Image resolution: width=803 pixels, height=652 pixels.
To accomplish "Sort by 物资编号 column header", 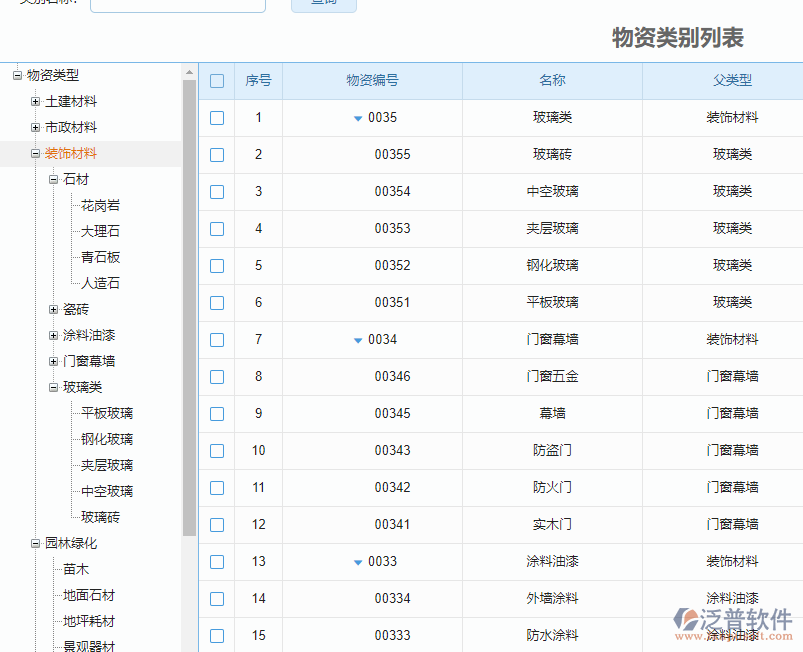I will coord(372,81).
